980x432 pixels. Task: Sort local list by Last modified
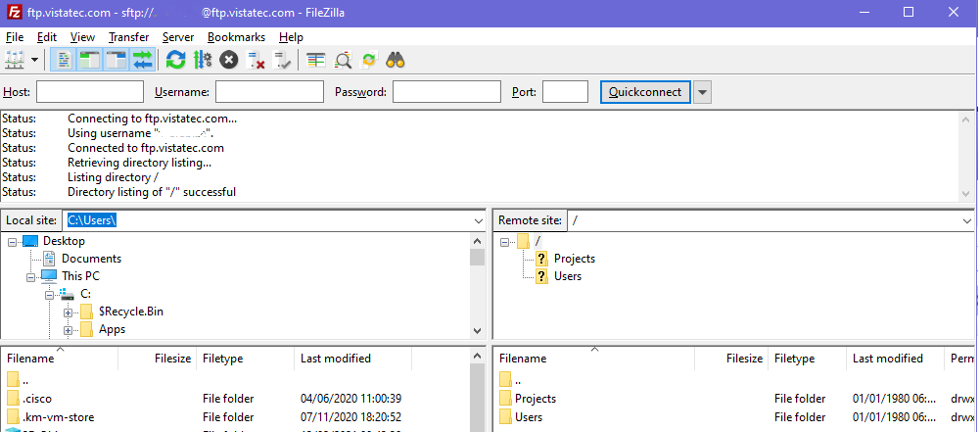tap(353, 359)
